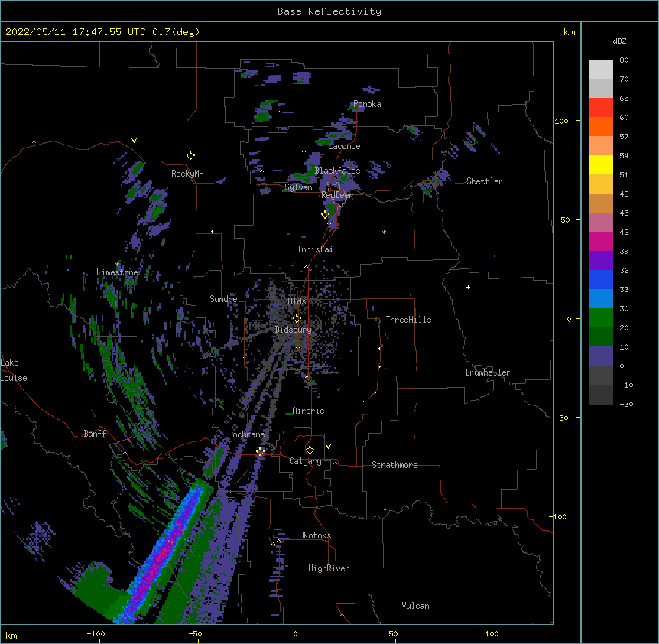The width and height of the screenshot is (659, 644).
Task: Click the Drumheller label
Action: pyautogui.click(x=488, y=372)
